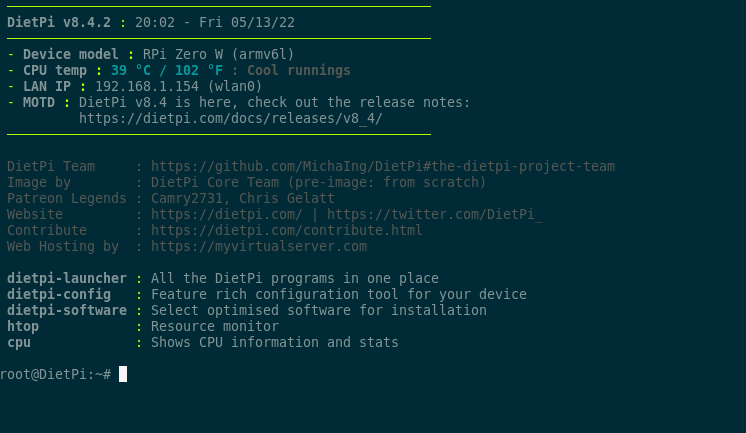Click the LAN IP address 192.168.1.154
This screenshot has height=433, width=746.
tap(147, 86)
